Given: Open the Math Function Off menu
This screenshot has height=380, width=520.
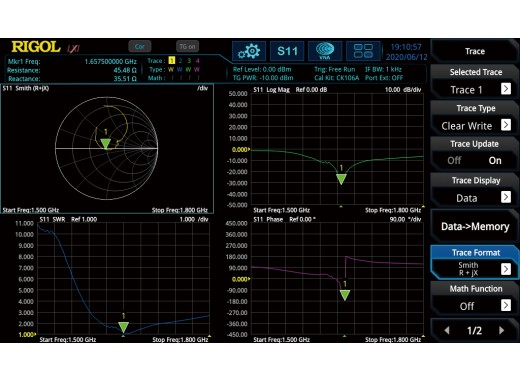Looking at the screenshot, I should click(475, 298).
